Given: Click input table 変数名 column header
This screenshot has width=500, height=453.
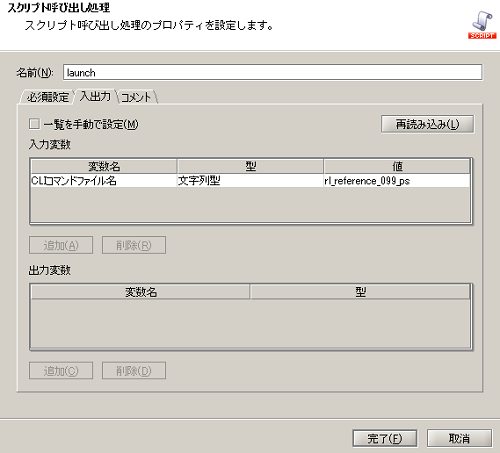Looking at the screenshot, I should tap(104, 166).
